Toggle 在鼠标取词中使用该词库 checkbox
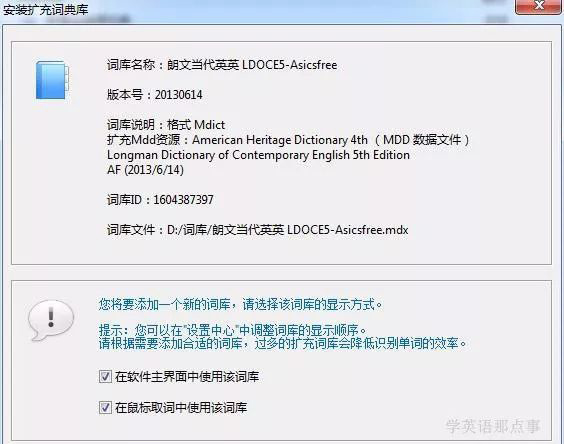Screen dimensions: 564x444 [105, 408]
